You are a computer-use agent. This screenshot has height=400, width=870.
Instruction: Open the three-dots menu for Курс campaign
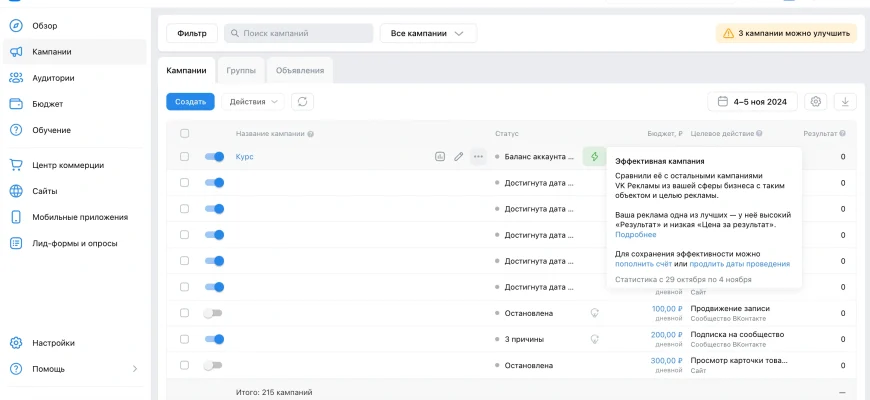click(x=478, y=157)
